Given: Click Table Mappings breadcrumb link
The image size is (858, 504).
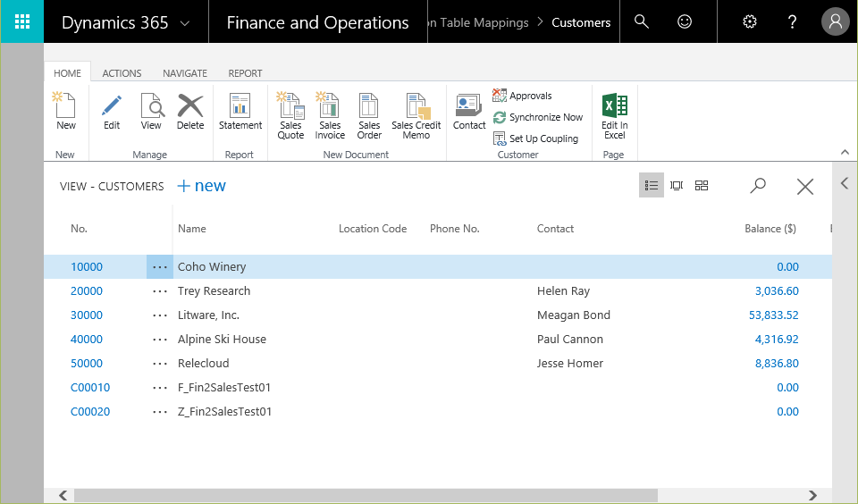Looking at the screenshot, I should [x=479, y=22].
